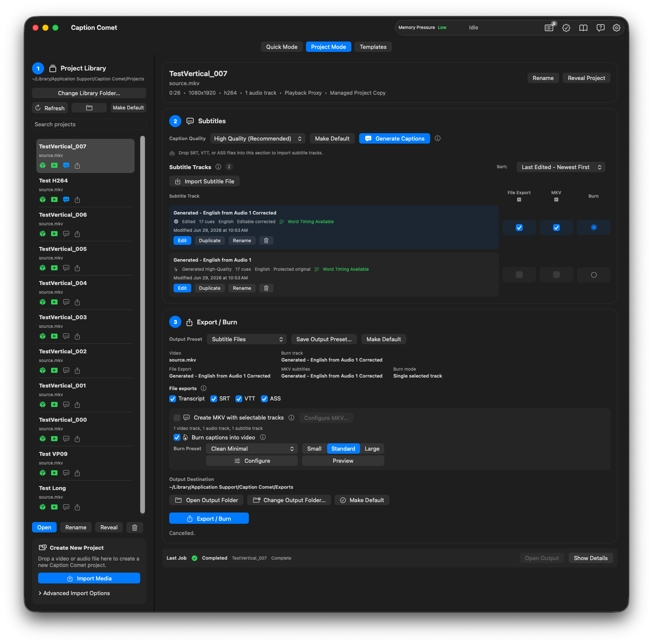653x644 pixels.
Task: Click Reveal Project button
Action: click(586, 78)
